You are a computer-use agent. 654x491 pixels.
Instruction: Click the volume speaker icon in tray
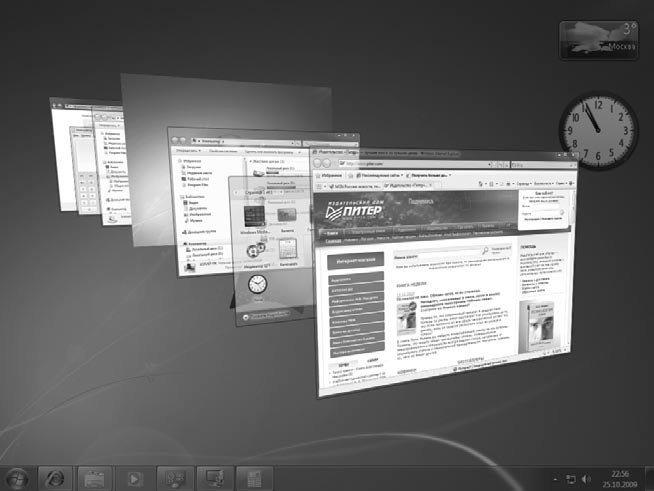pos(585,479)
